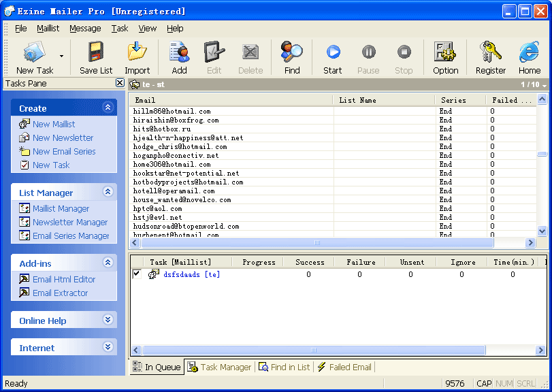Launch Email Html Editor add-in
The image size is (552, 392).
[64, 280]
